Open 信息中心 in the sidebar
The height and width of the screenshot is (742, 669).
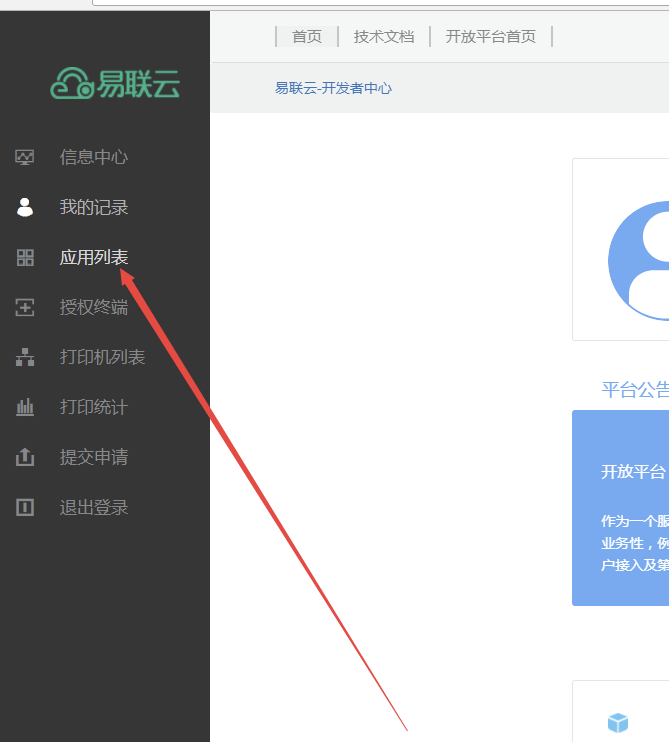(94, 157)
